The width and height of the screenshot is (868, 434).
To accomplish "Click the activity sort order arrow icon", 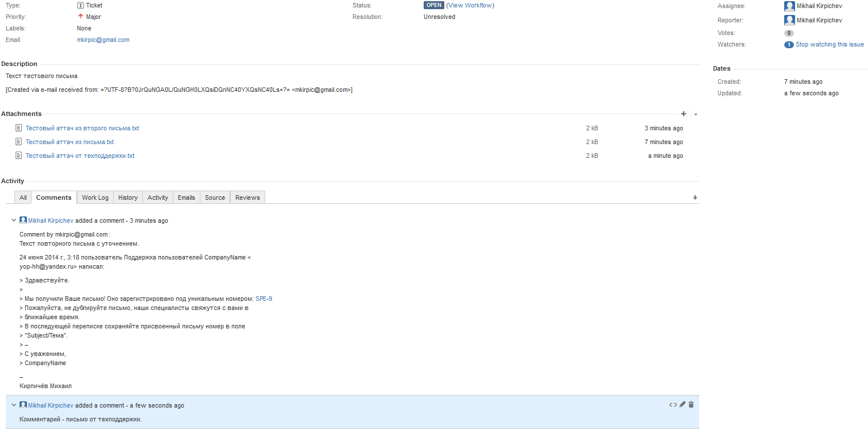I will click(x=695, y=197).
